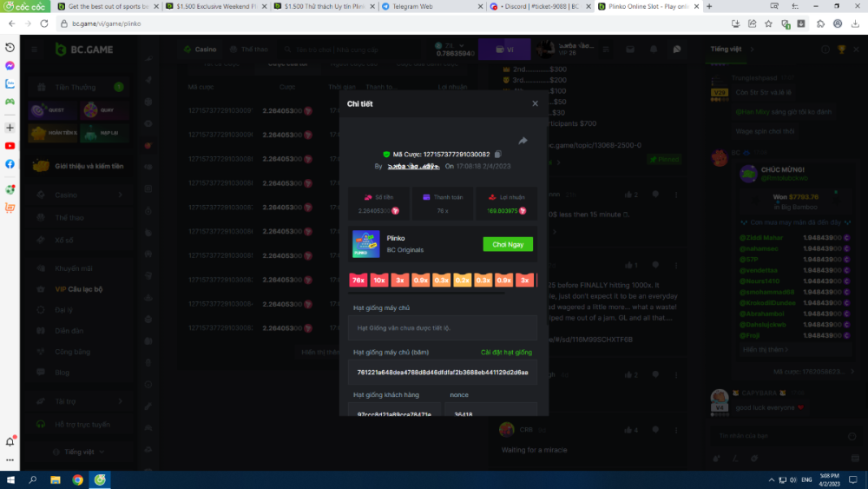Open YouTube from the browser sidebar
Screen dimensions: 868x489
click(x=10, y=146)
